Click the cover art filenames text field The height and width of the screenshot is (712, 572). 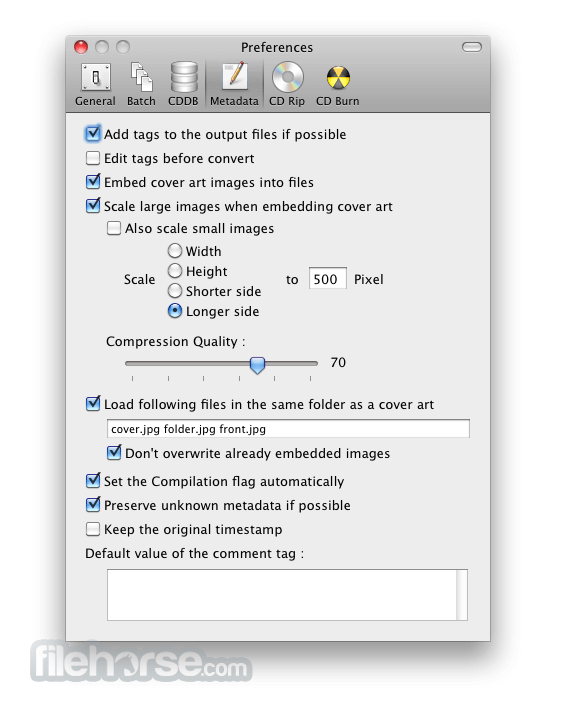click(x=288, y=429)
